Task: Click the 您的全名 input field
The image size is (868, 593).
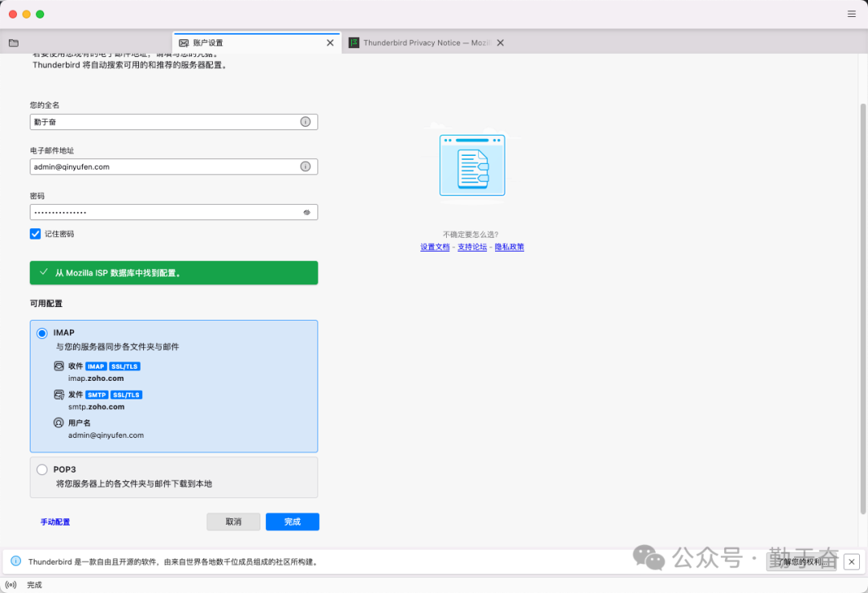Action: (x=174, y=122)
